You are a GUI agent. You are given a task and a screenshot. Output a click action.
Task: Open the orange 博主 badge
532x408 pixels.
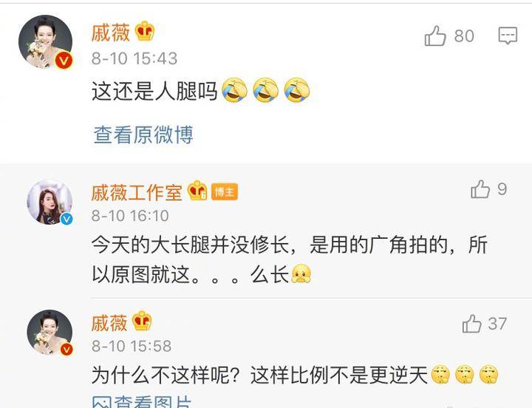point(225,192)
